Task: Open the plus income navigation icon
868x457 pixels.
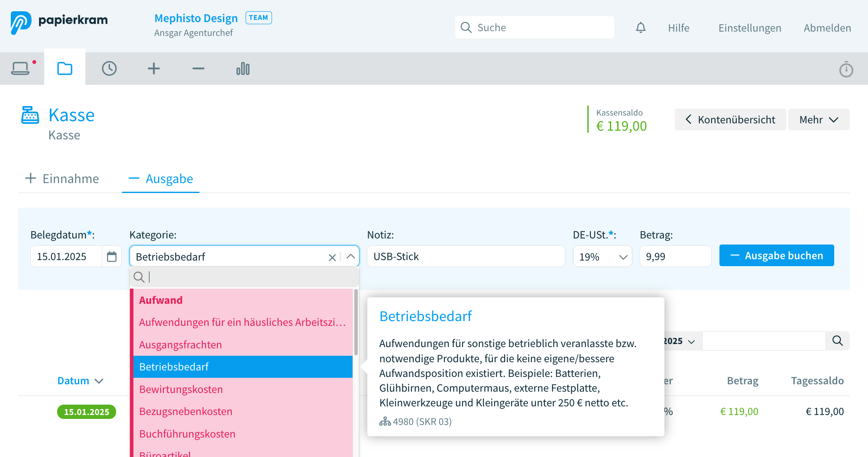Action: 154,68
